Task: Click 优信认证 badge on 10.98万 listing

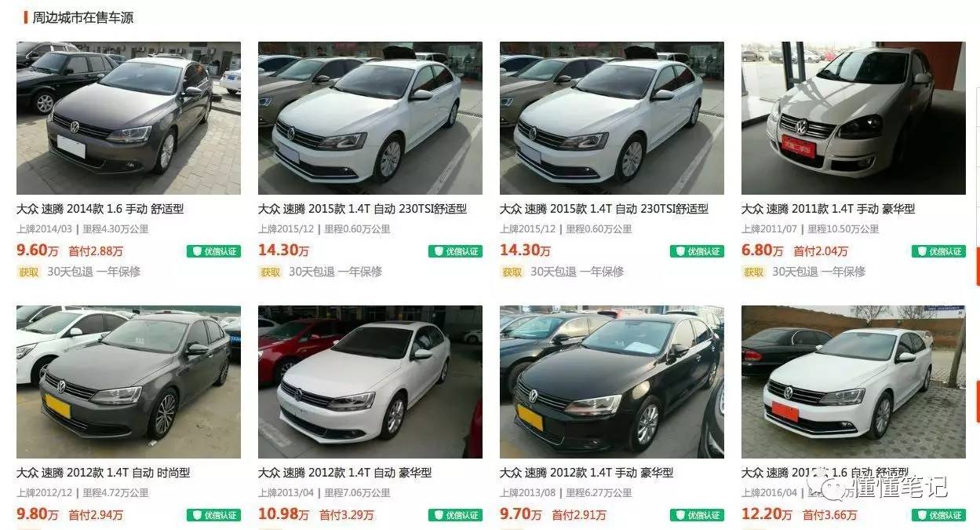Action: (455, 515)
